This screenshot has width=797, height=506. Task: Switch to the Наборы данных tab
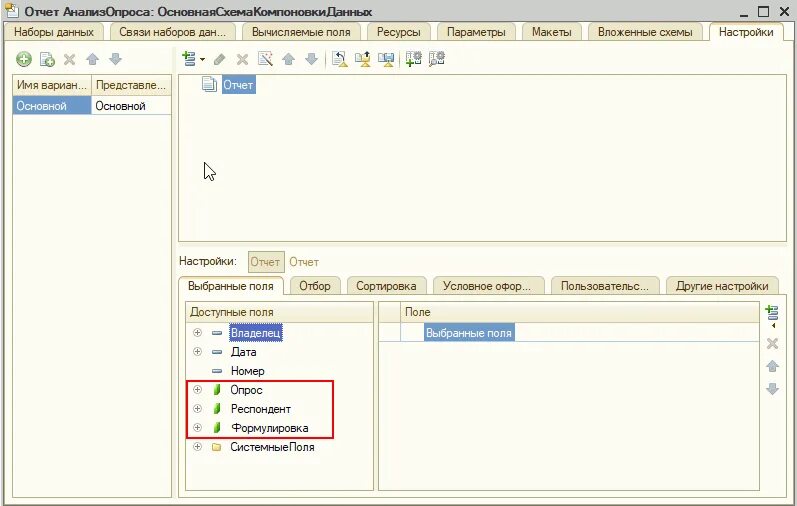pyautogui.click(x=54, y=32)
